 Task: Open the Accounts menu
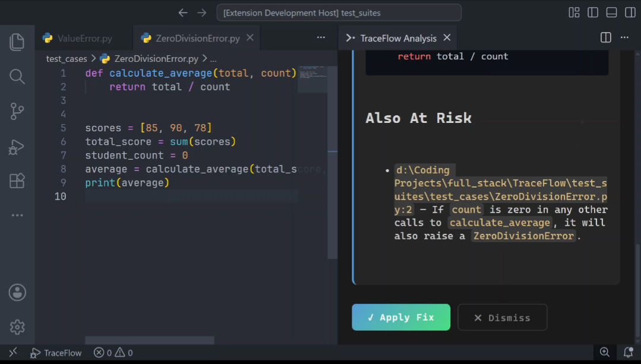[x=17, y=293]
